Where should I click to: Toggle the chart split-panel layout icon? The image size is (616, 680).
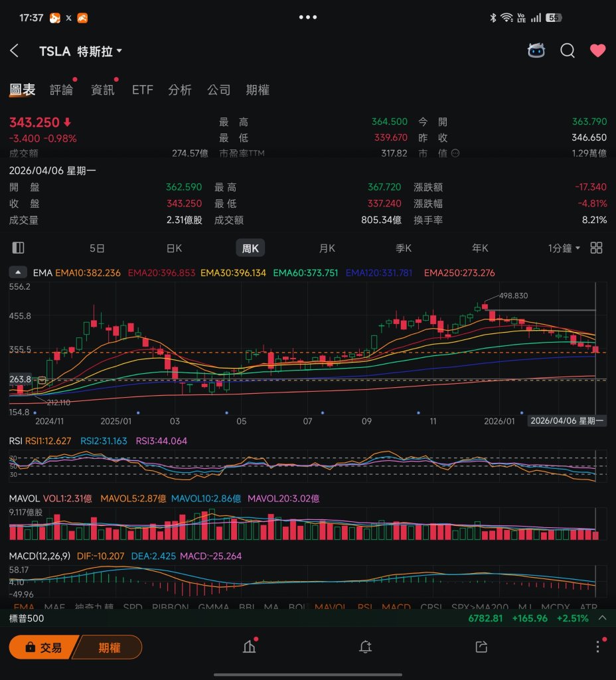18,248
